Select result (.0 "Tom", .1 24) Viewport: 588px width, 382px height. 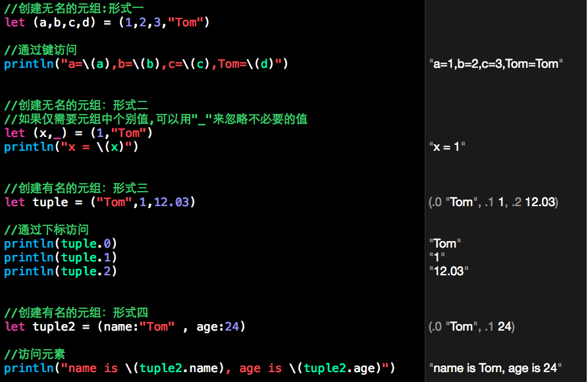[x=471, y=327]
